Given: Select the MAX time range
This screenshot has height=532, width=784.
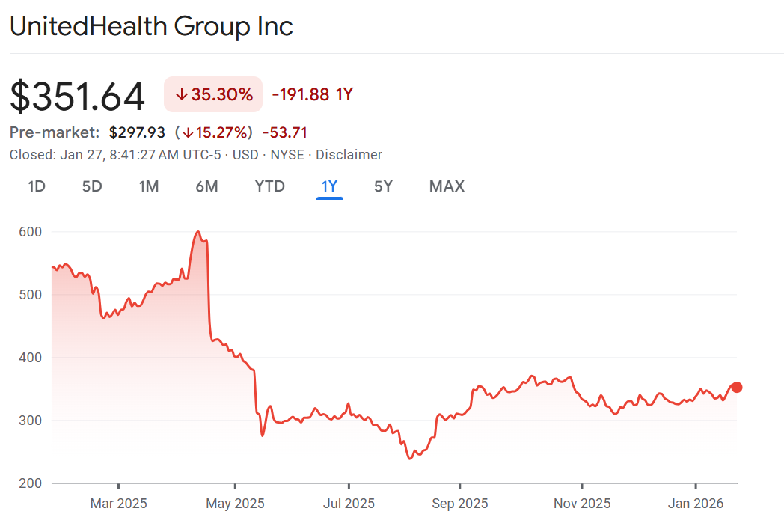Looking at the screenshot, I should click(x=447, y=186).
